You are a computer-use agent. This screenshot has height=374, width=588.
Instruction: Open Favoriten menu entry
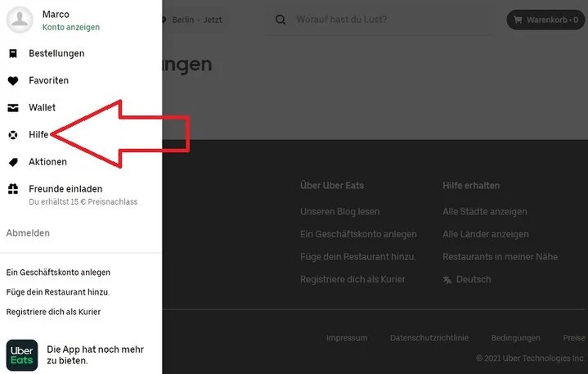tap(49, 81)
